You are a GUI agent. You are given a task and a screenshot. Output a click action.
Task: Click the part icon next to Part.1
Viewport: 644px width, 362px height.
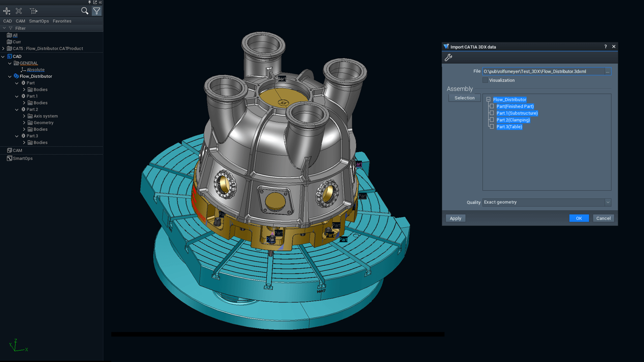23,96
